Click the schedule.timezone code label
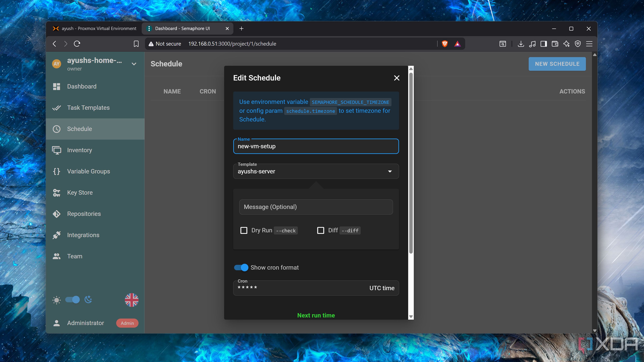This screenshot has height=362, width=644. coord(310,111)
